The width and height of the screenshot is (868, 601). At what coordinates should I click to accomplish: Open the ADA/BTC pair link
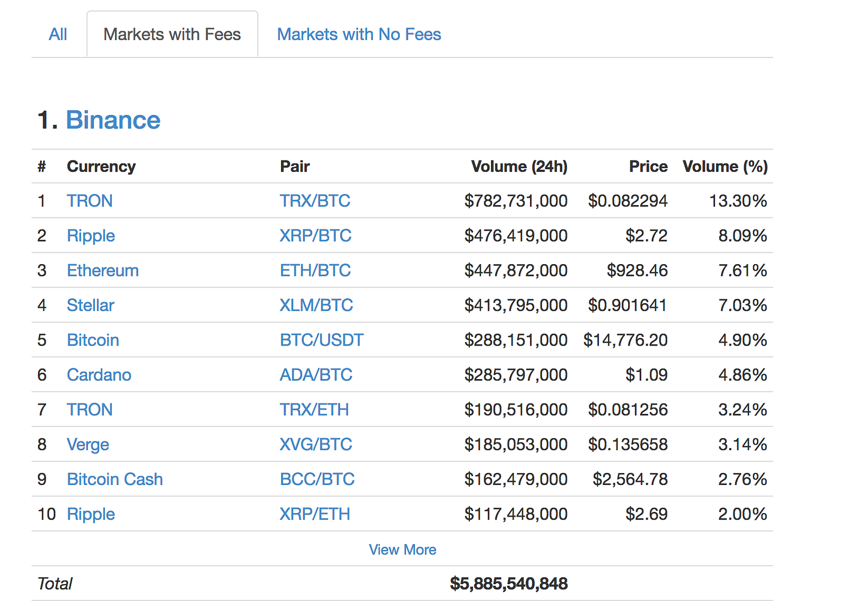316,374
